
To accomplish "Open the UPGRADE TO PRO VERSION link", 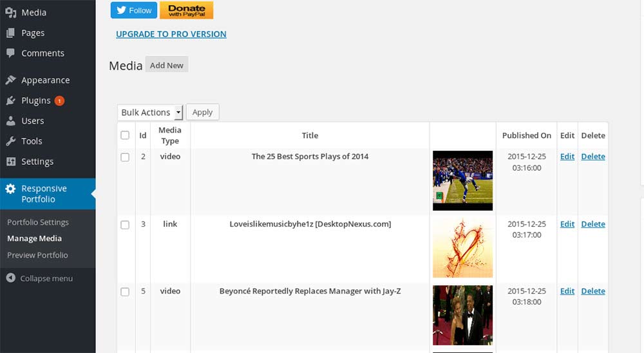I will (171, 34).
